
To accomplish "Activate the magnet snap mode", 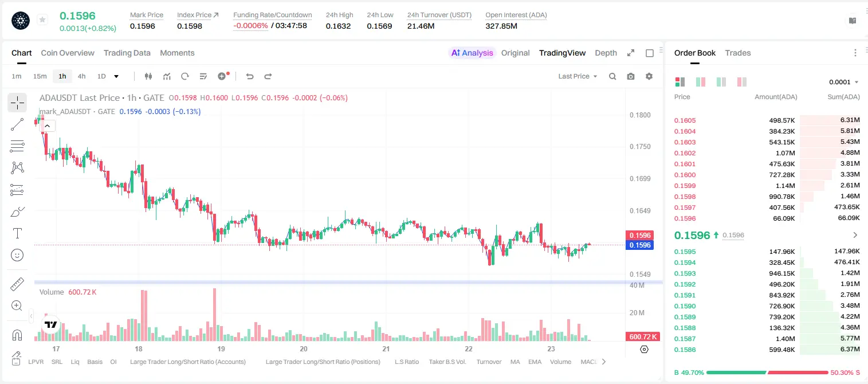I will 17,335.
